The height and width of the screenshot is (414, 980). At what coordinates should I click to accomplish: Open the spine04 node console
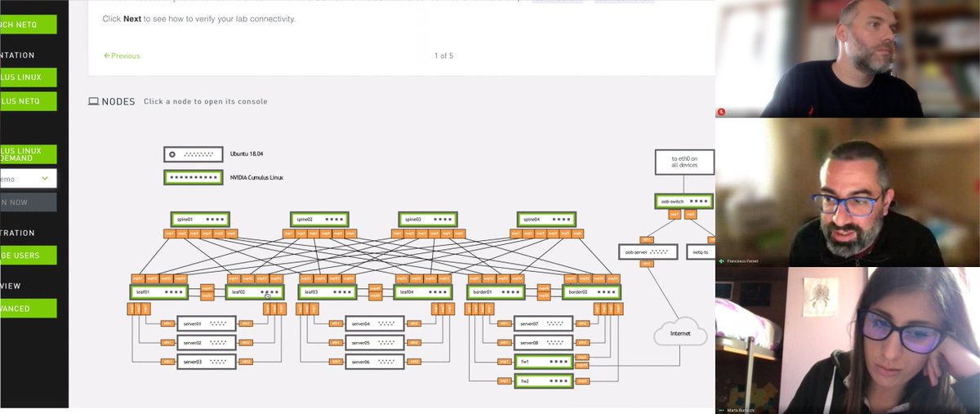[x=546, y=219]
